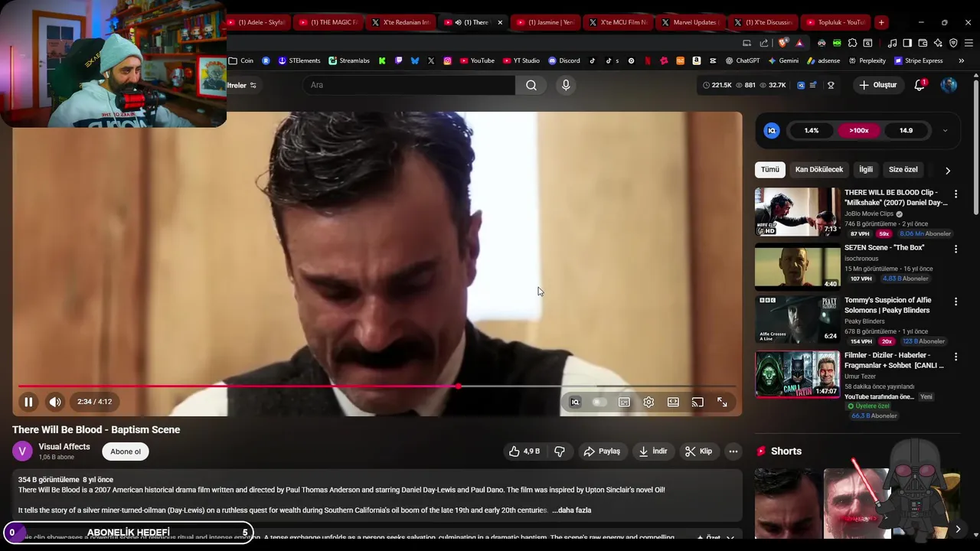Open the account profile avatar menu
980x551 pixels.
[x=949, y=85]
